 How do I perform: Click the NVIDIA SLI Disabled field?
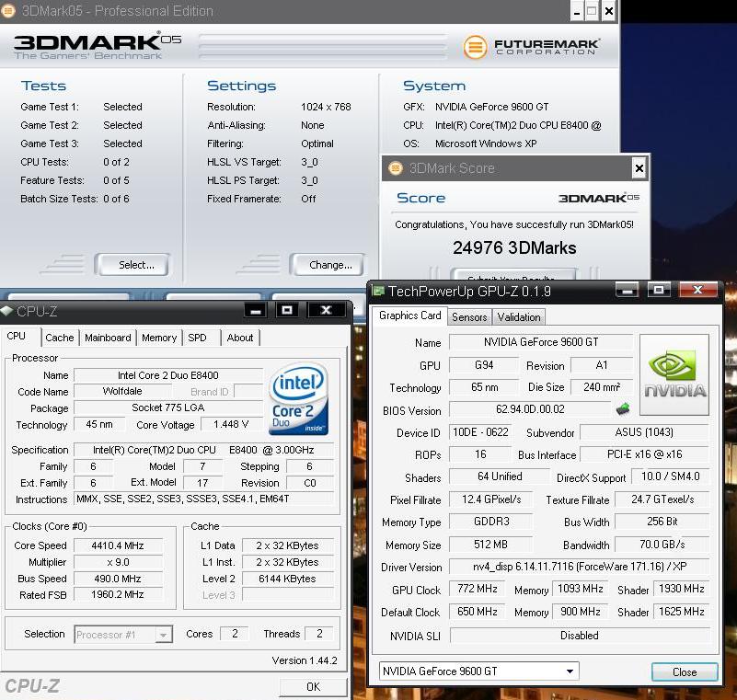(x=579, y=636)
